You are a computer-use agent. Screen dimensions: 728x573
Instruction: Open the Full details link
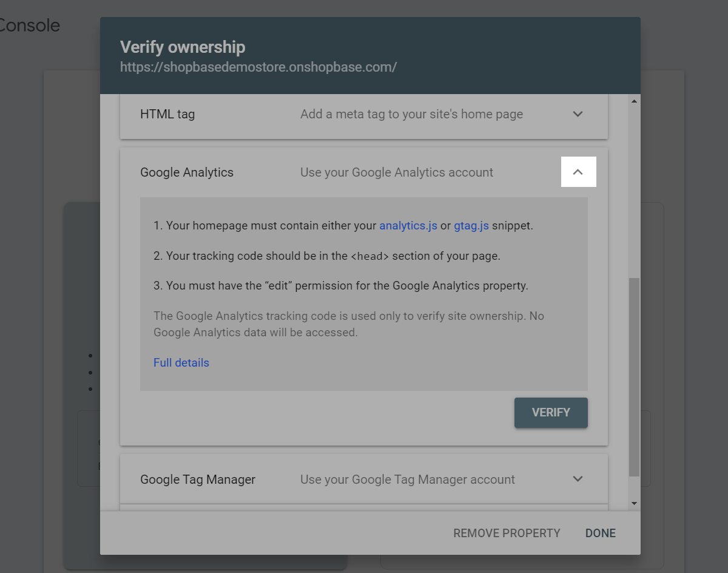[181, 363]
